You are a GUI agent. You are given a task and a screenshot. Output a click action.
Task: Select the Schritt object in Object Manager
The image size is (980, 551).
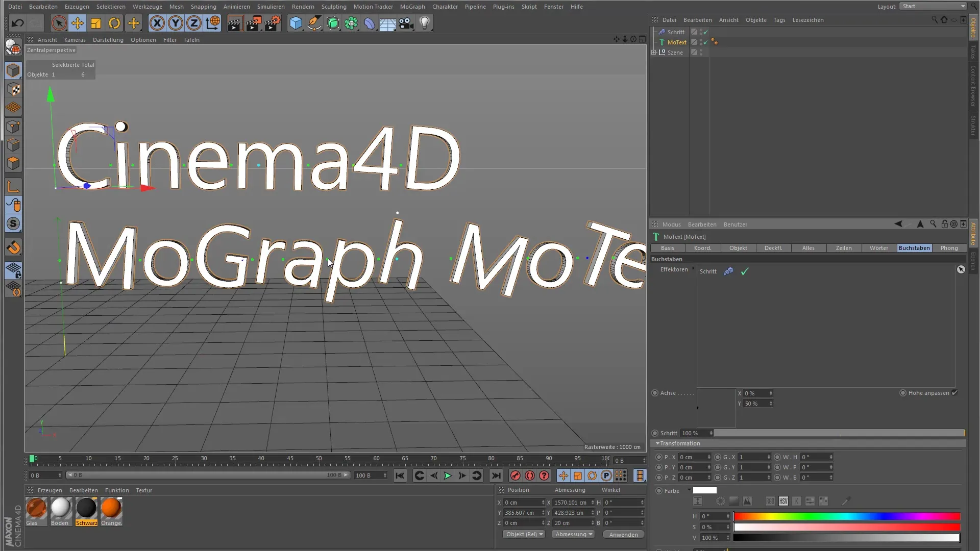pyautogui.click(x=676, y=32)
